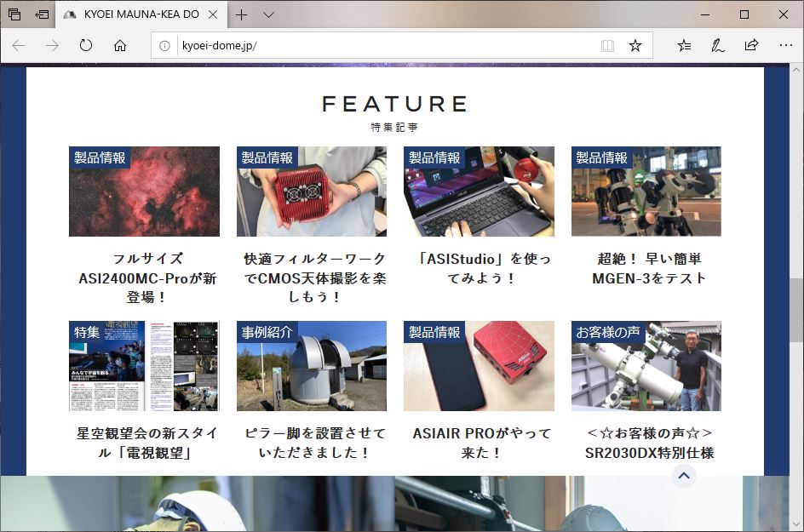This screenshot has height=532, width=804.
Task: Click the browser Forward arrow
Action: (52, 46)
